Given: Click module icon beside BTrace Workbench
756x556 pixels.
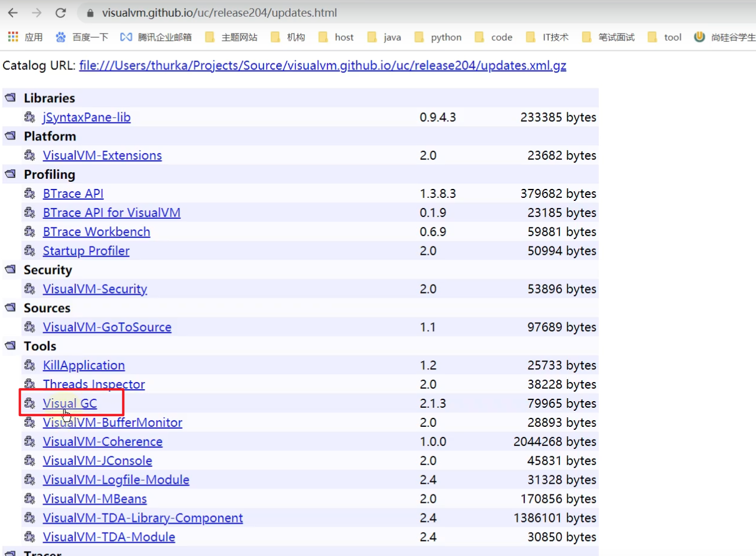Looking at the screenshot, I should [x=30, y=232].
